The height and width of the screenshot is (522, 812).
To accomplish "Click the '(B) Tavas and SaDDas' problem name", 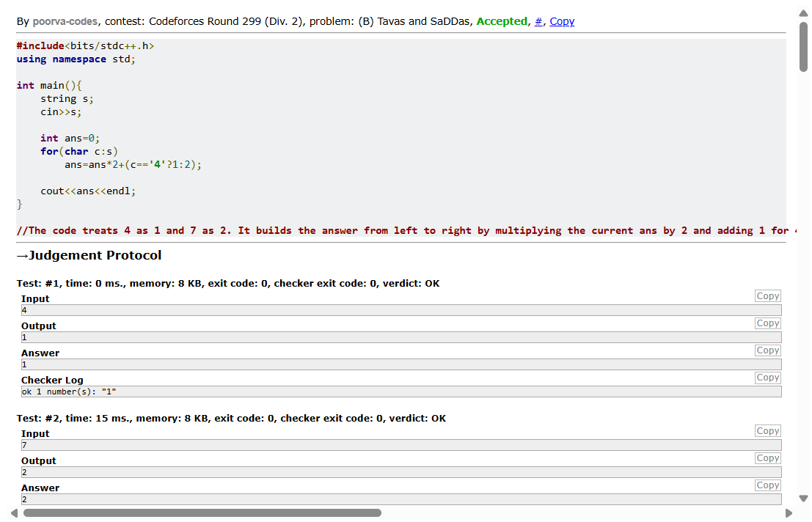I will click(414, 21).
